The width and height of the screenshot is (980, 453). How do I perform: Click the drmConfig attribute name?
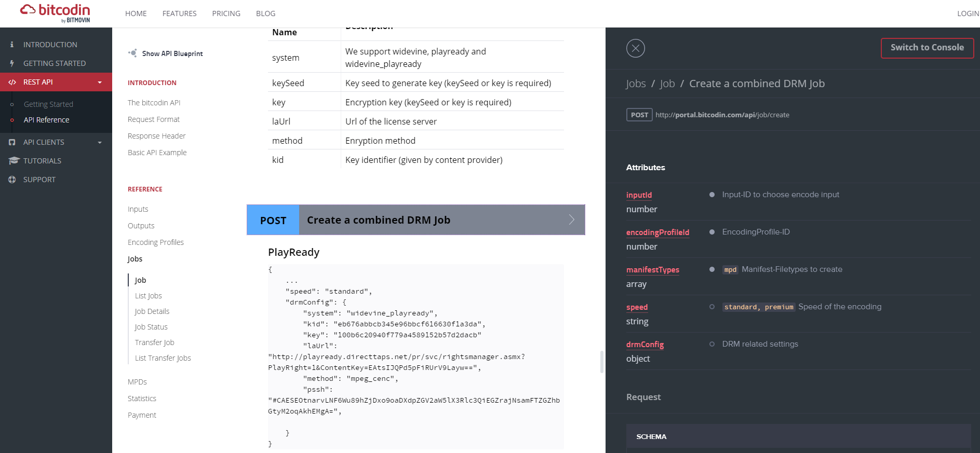[645, 345]
